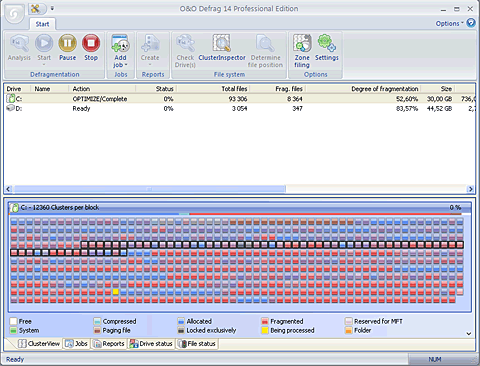Run Check Drive(s)

point(185,51)
